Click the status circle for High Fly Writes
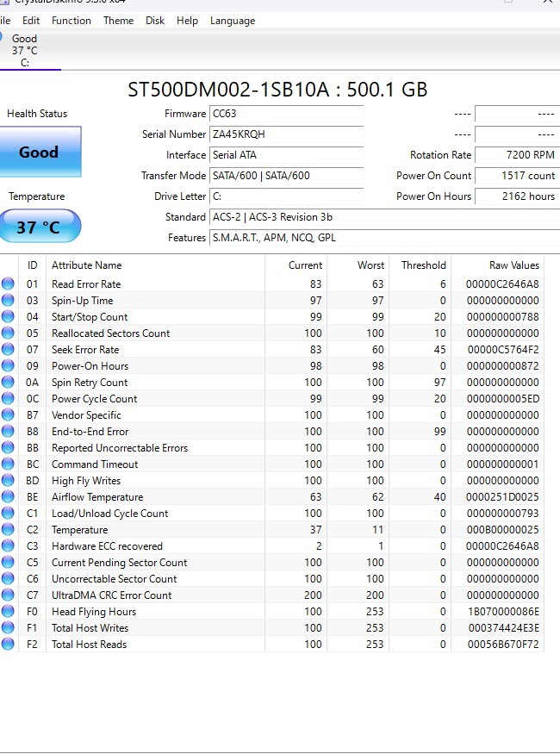This screenshot has width=560, height=754. pos(8,480)
